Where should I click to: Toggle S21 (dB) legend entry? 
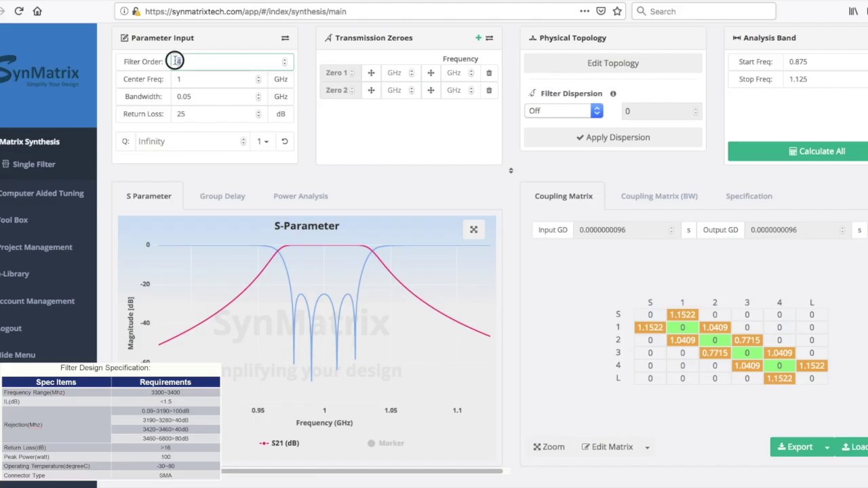pos(279,443)
